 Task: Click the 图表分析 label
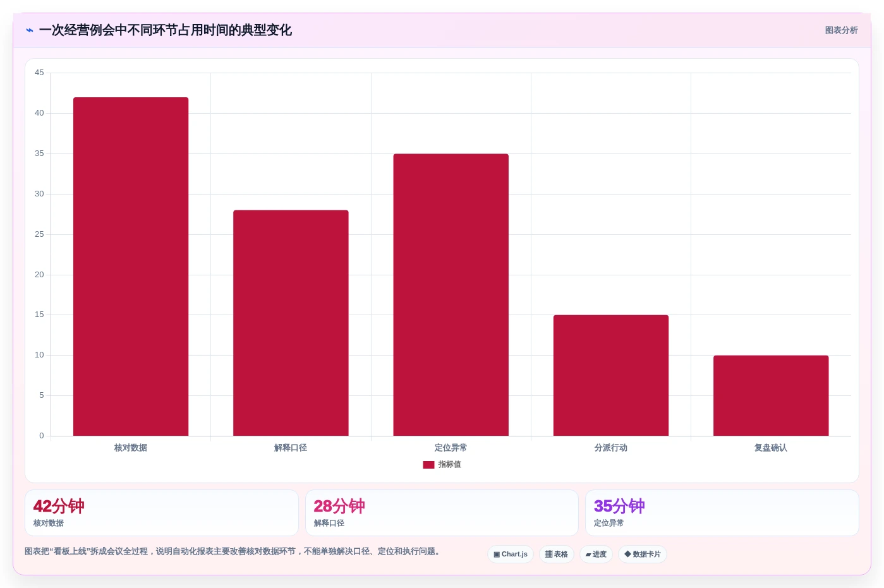pos(841,30)
